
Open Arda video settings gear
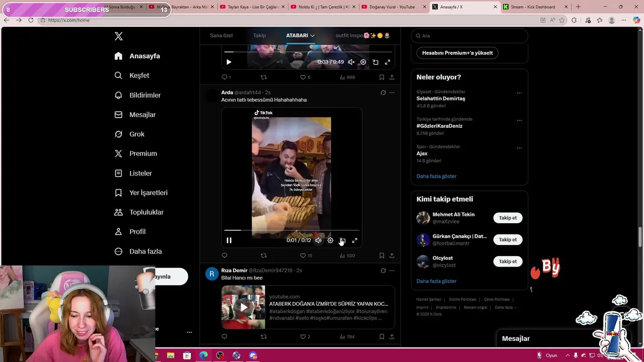click(x=330, y=240)
